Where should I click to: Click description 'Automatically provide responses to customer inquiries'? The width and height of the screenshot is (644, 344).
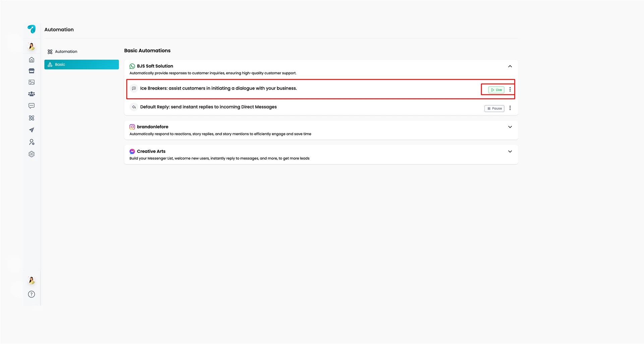[x=213, y=73]
